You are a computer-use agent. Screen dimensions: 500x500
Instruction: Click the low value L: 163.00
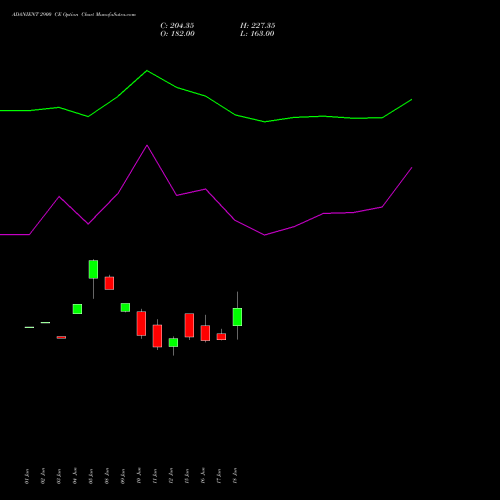tap(257, 34)
